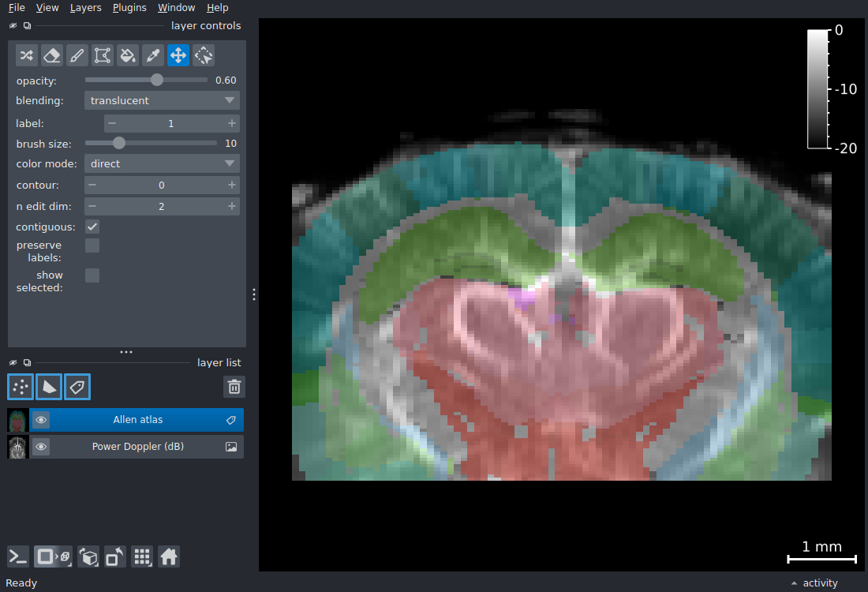Open the Help menu
The height and width of the screenshot is (592, 868).
point(218,8)
